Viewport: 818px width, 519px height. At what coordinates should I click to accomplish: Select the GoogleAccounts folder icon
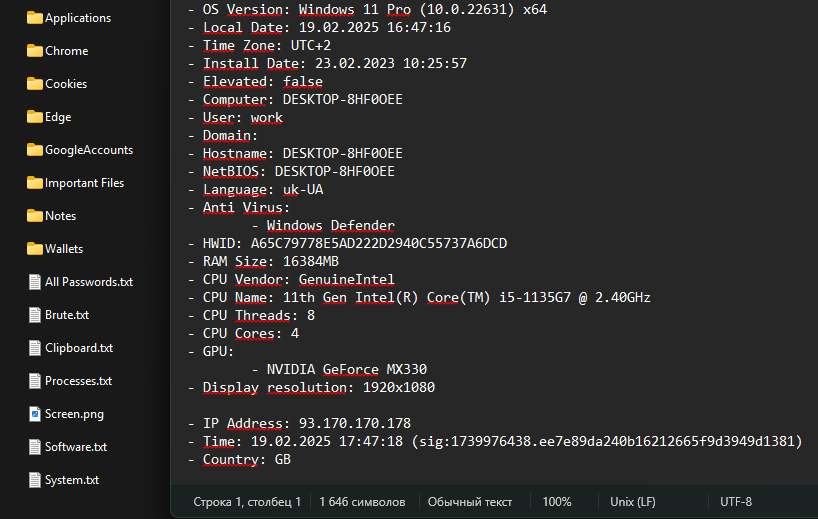pyautogui.click(x=34, y=150)
